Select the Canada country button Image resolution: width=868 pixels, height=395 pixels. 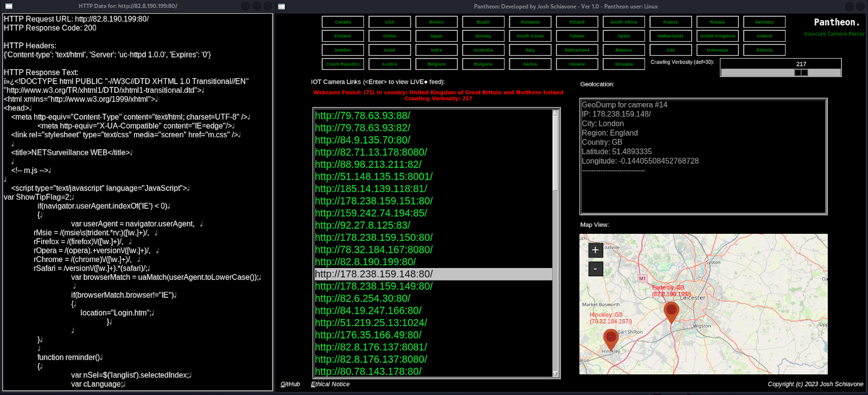343,22
